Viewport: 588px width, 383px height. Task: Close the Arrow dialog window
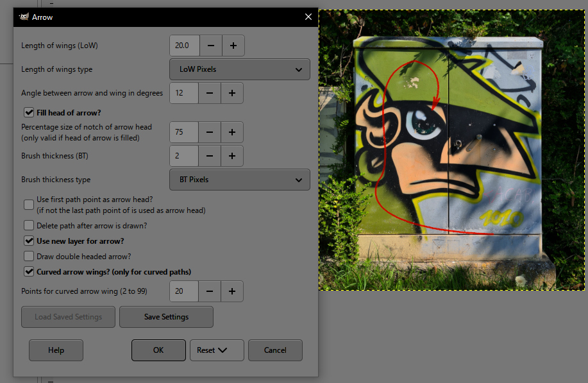pyautogui.click(x=308, y=17)
